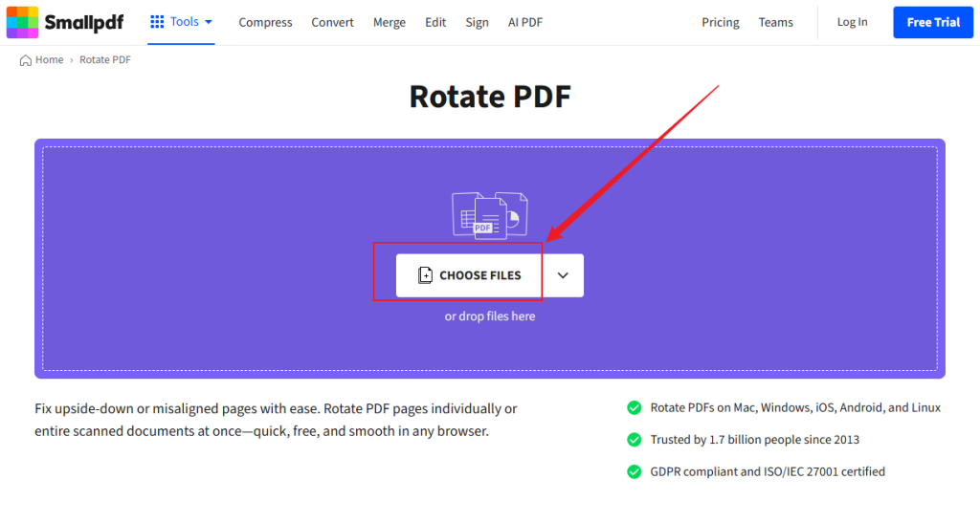The image size is (980, 523).
Task: Click 'Trusted by 1.7 billion people since 2013'
Action: 754,440
